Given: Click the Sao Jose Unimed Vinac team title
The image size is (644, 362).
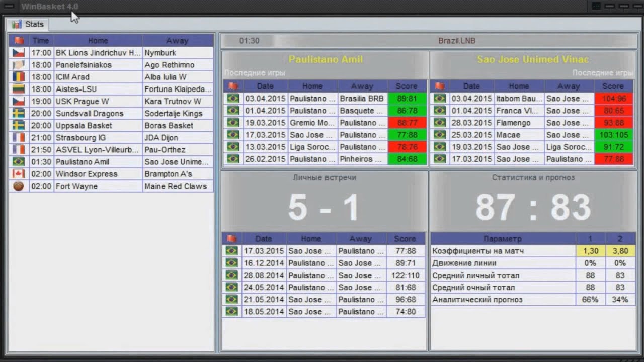Looking at the screenshot, I should click(x=533, y=59).
